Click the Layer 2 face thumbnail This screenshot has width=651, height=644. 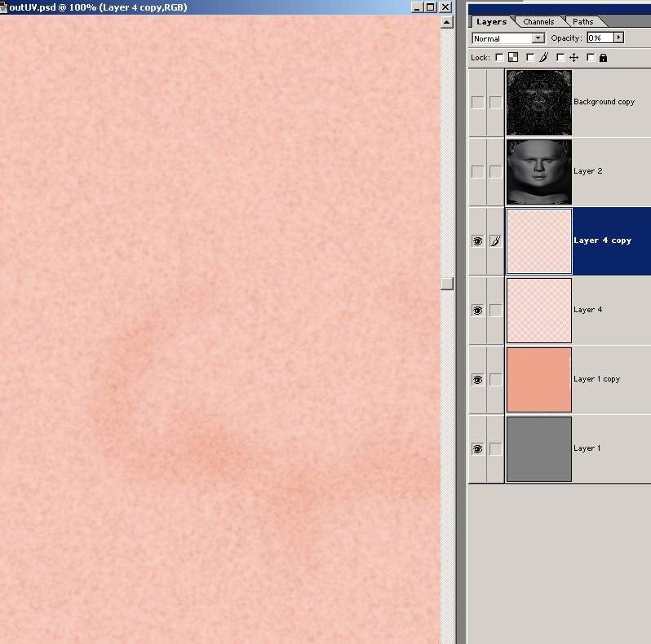coord(538,171)
